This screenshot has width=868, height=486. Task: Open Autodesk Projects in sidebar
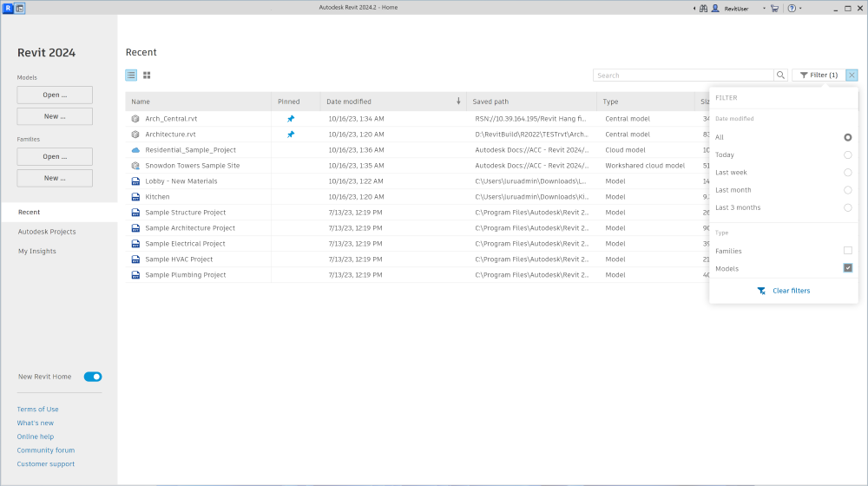click(x=47, y=232)
